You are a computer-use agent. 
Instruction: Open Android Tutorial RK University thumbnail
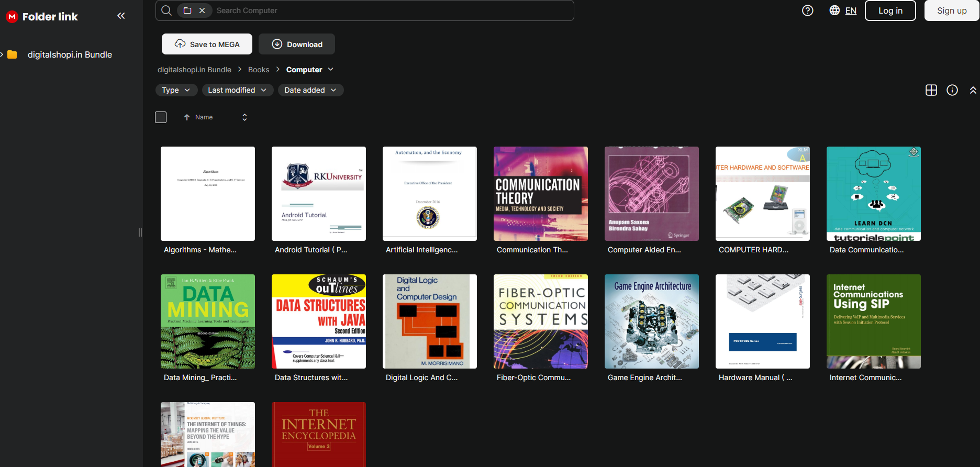point(319,194)
